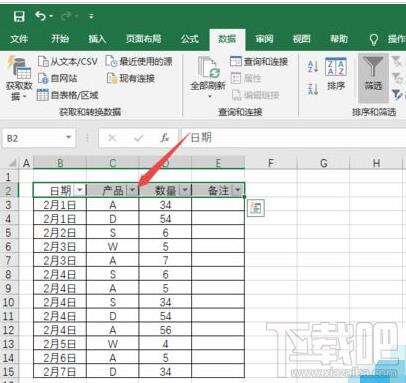The image size is (406, 383).
Task: Click 从文本/CSV import button
Action: [x=68, y=61]
